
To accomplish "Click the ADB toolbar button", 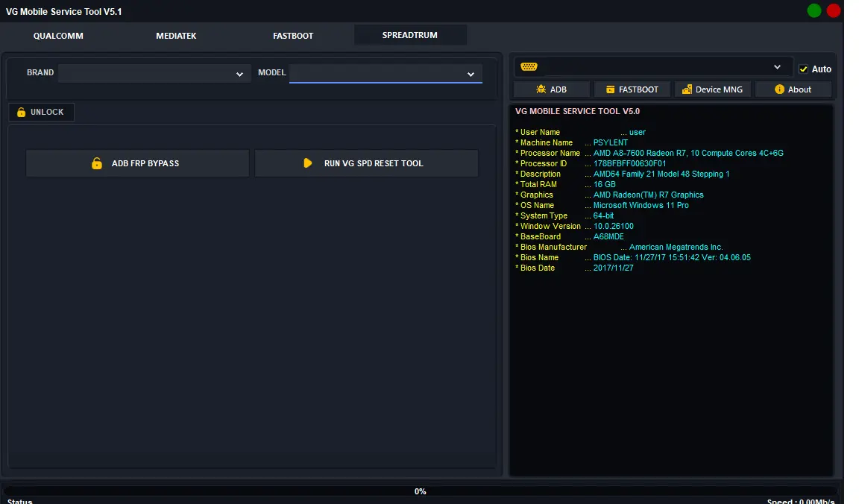I will [552, 89].
